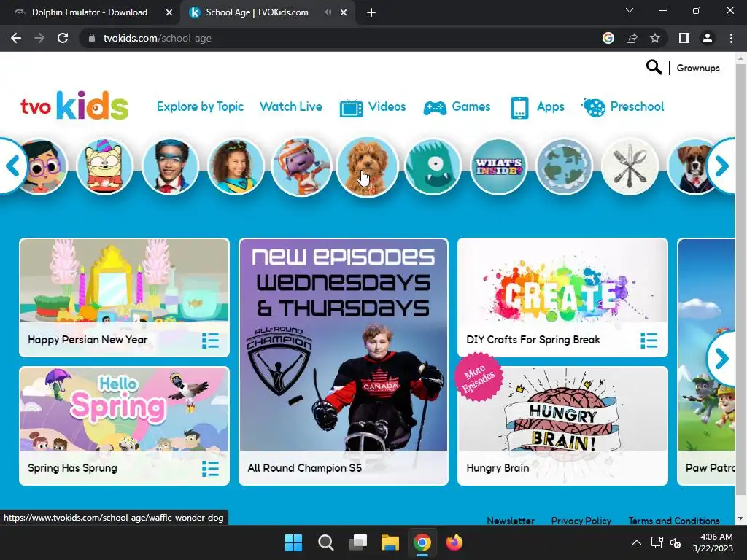Share this page icon
The height and width of the screenshot is (560, 747).
[632, 38]
